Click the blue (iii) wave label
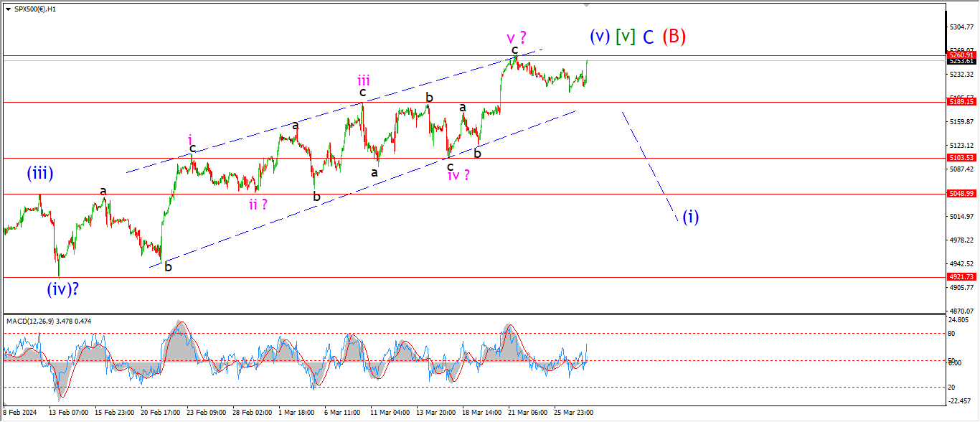The height and width of the screenshot is (422, 980). click(x=40, y=173)
